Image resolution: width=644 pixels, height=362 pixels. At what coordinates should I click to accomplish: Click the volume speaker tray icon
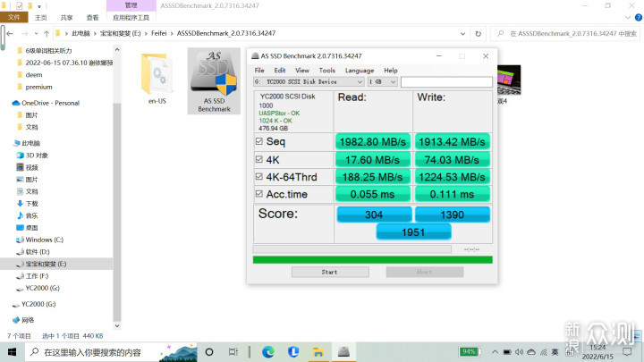[x=519, y=352]
